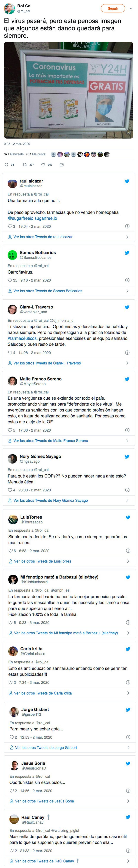The width and height of the screenshot is (138, 868).
Task: Click the envelope message icon under main tweet
Action: click(61, 165)
